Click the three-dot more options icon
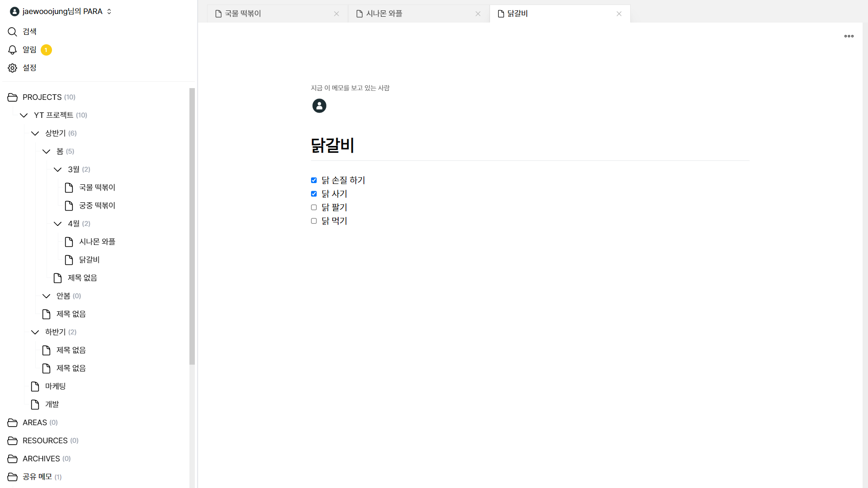 [x=849, y=36]
